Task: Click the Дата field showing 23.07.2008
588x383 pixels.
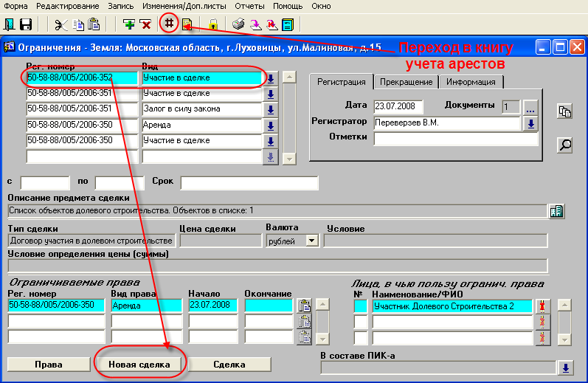Action: pyautogui.click(x=398, y=106)
